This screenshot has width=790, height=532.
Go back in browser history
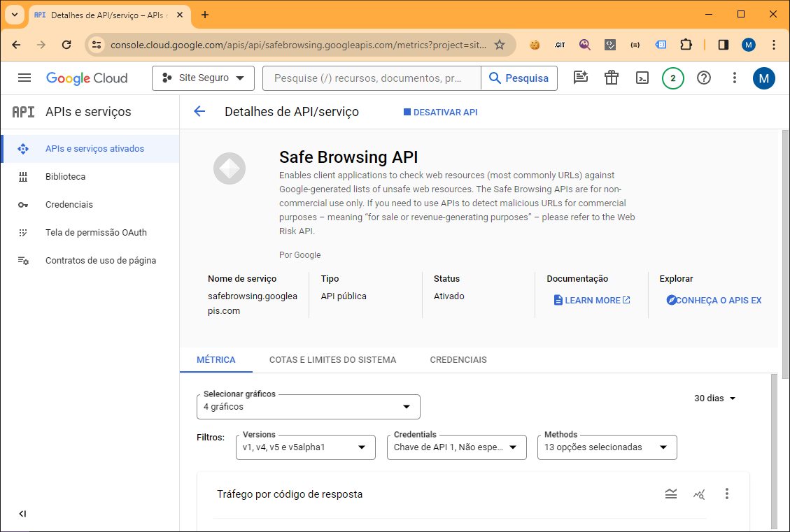(16, 45)
